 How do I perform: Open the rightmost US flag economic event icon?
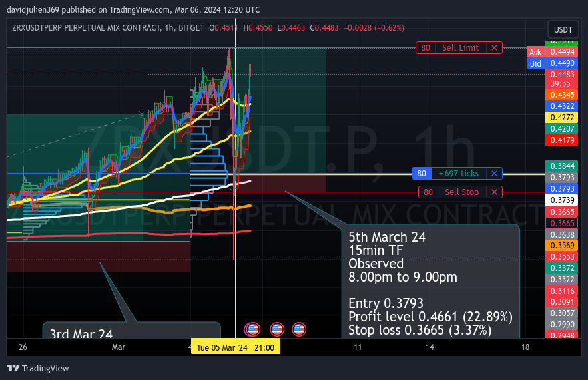[x=299, y=329]
